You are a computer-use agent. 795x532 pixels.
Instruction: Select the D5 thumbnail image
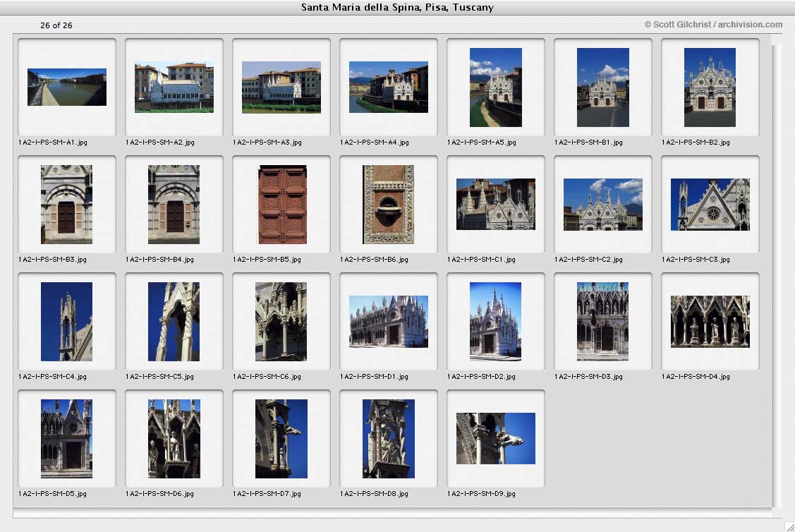point(66,439)
